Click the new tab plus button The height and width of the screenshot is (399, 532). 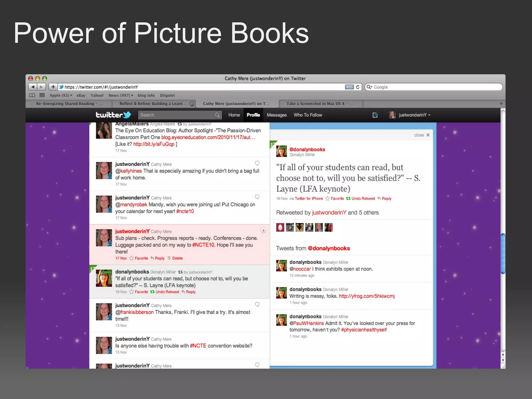pyautogui.click(x=501, y=104)
